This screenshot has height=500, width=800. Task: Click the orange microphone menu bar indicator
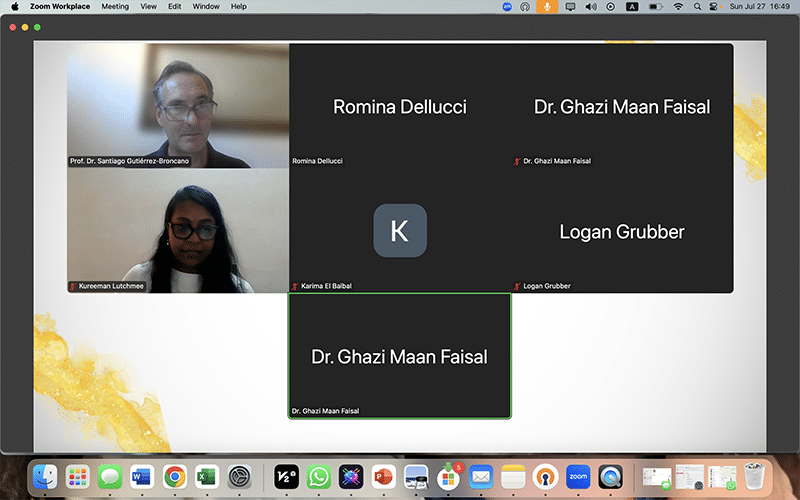pyautogui.click(x=547, y=6)
